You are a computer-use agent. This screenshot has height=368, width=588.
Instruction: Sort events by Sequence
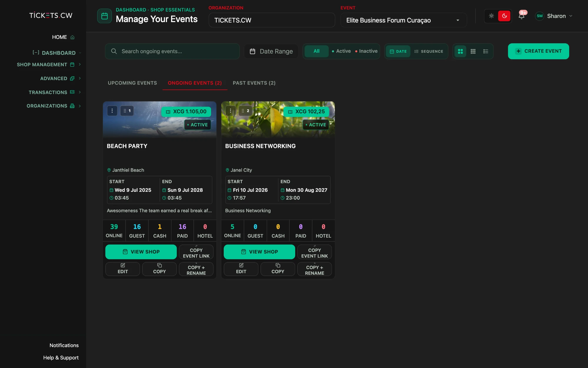click(x=429, y=51)
